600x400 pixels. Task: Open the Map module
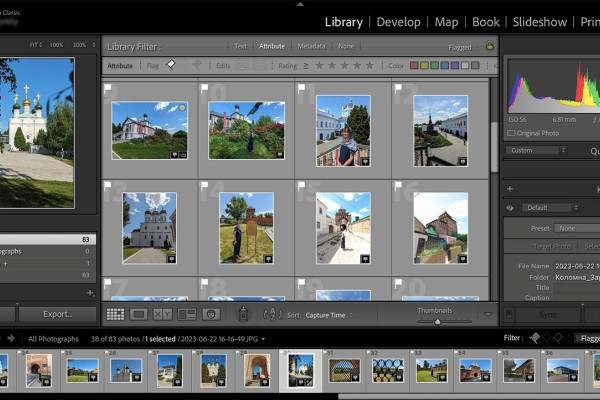point(446,22)
